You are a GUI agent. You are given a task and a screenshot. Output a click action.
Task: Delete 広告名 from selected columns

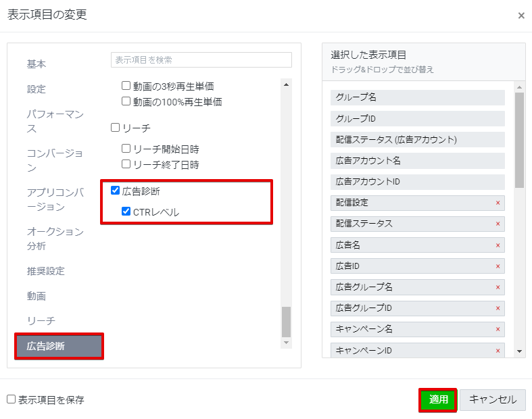click(x=498, y=245)
